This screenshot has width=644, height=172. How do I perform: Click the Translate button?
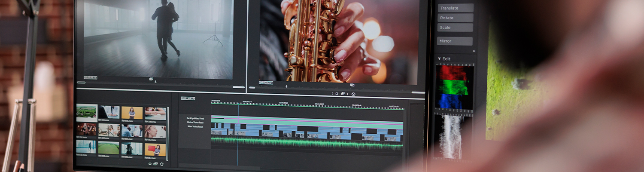tap(456, 8)
